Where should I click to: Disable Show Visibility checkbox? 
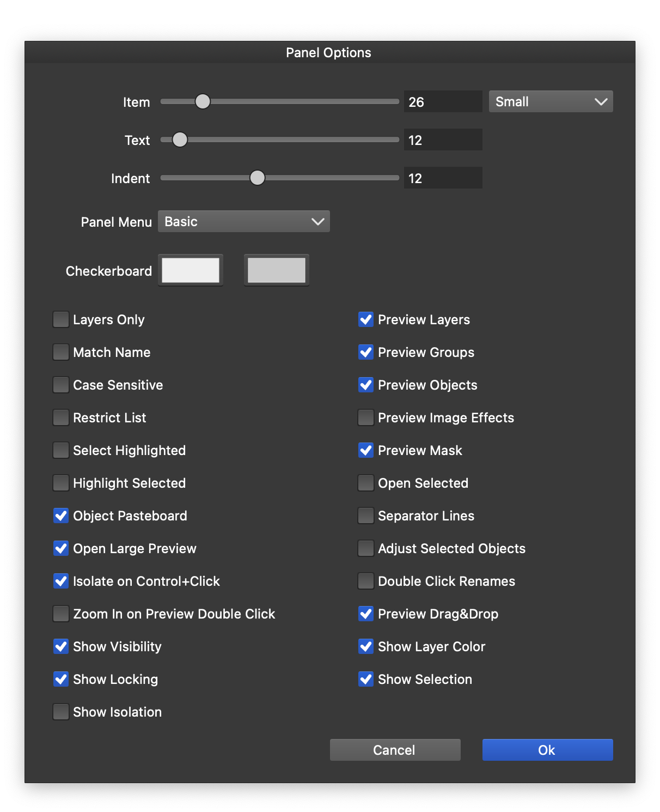click(x=61, y=646)
